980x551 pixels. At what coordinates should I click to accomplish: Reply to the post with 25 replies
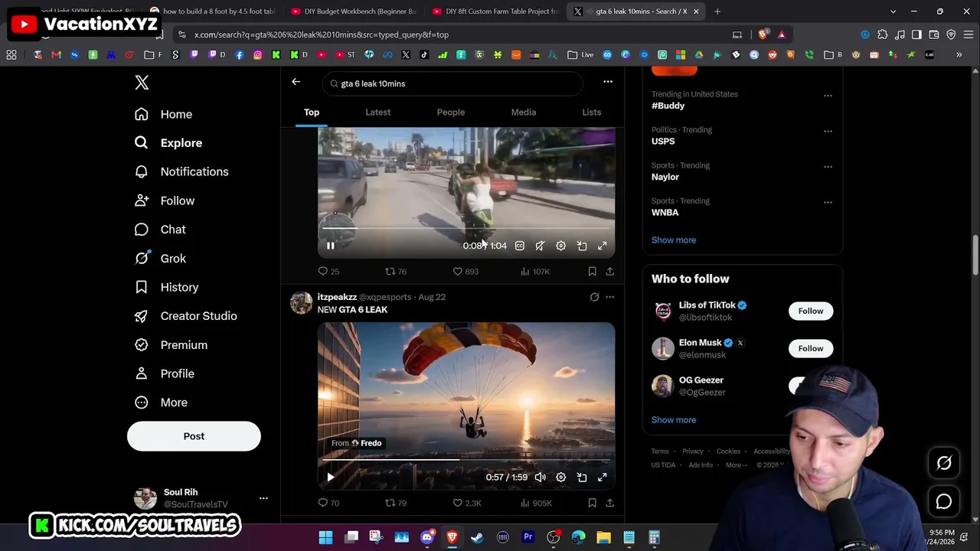coord(328,272)
